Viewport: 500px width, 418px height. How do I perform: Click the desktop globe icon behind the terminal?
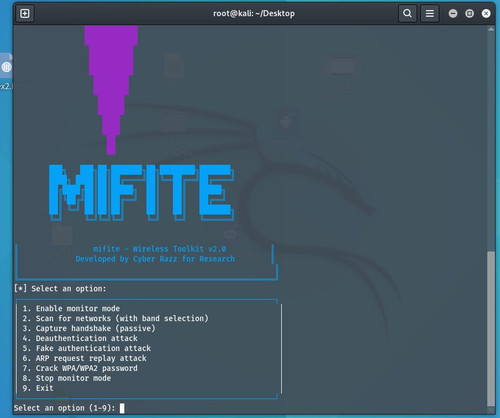(x=6, y=67)
